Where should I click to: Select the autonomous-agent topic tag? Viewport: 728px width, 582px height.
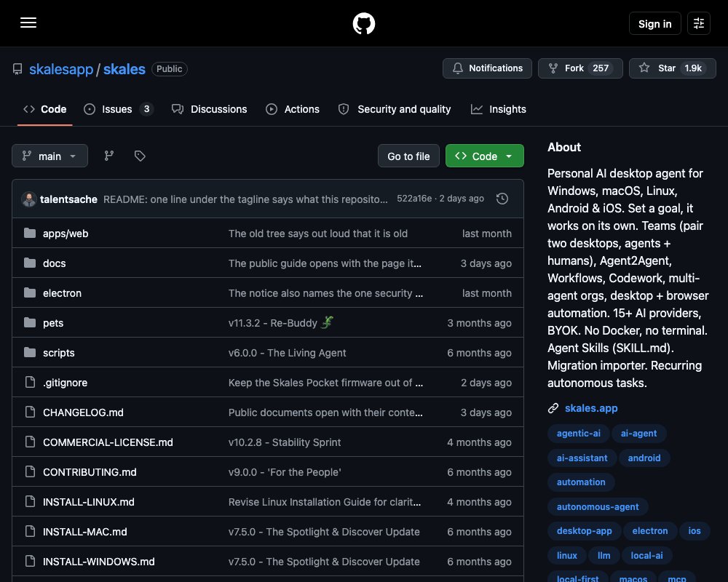(x=598, y=507)
